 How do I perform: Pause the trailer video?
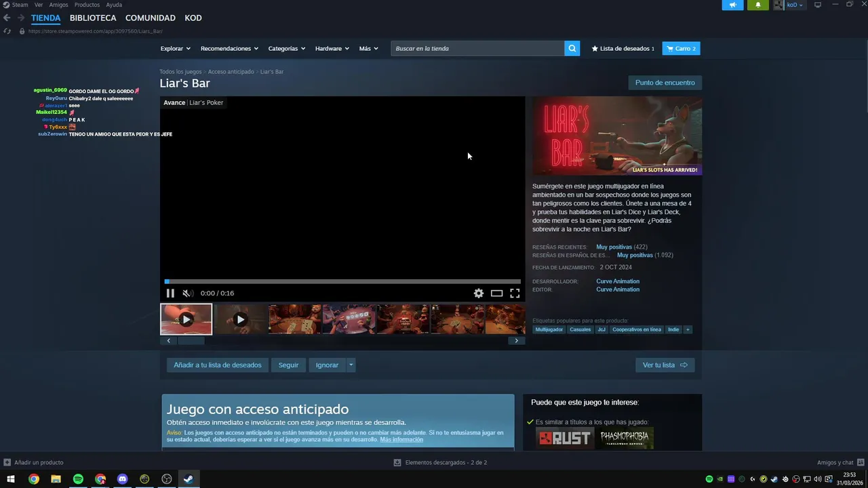click(170, 293)
